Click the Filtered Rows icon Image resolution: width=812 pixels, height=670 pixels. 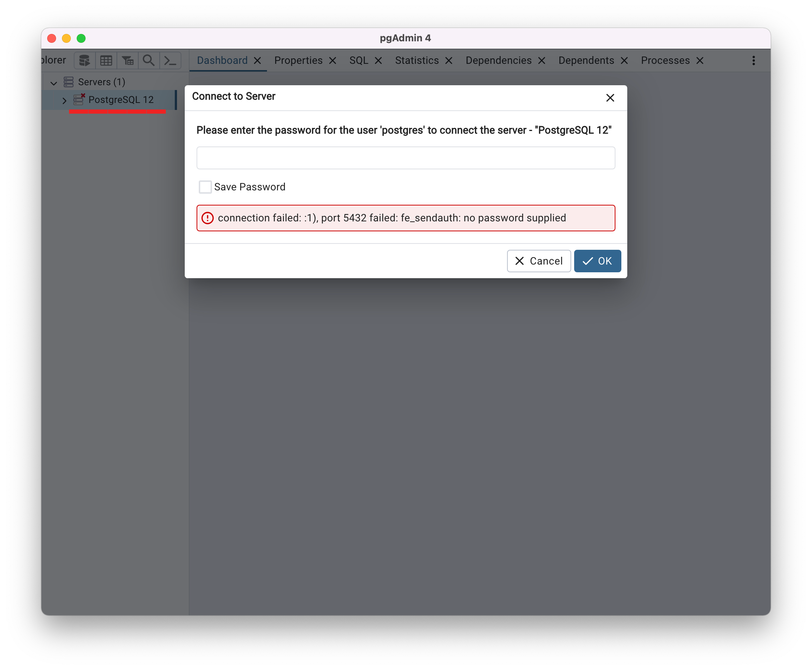128,61
